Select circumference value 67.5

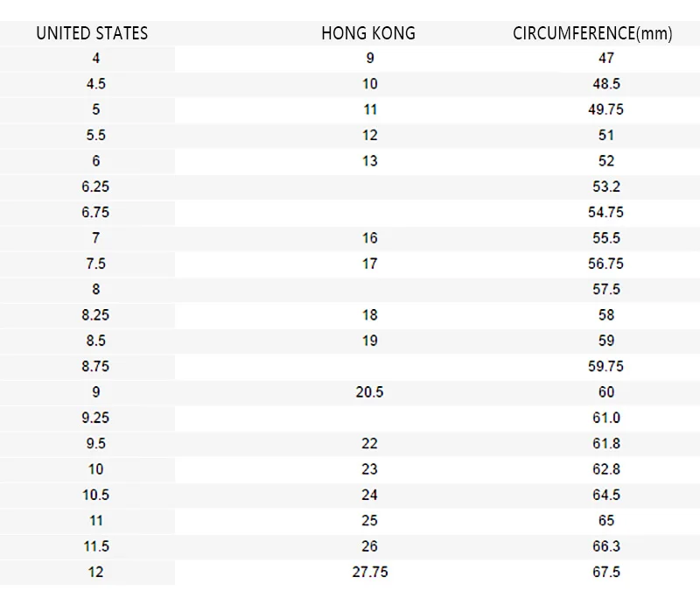[x=605, y=572]
